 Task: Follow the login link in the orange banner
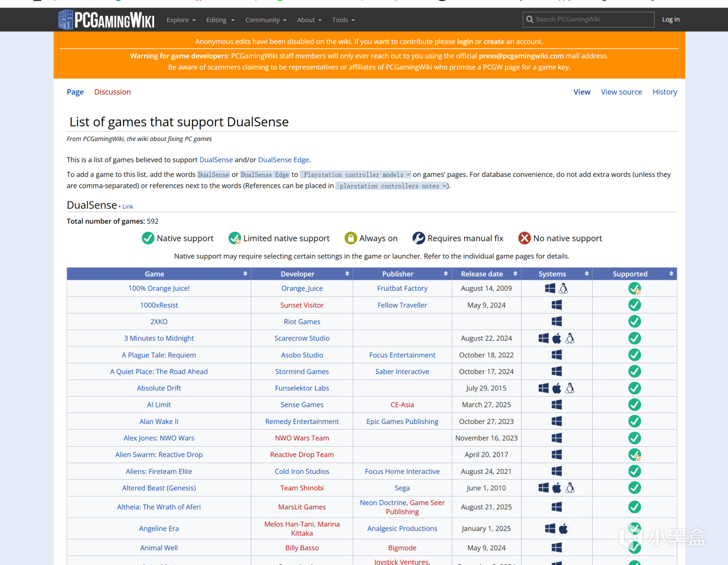[x=465, y=42]
